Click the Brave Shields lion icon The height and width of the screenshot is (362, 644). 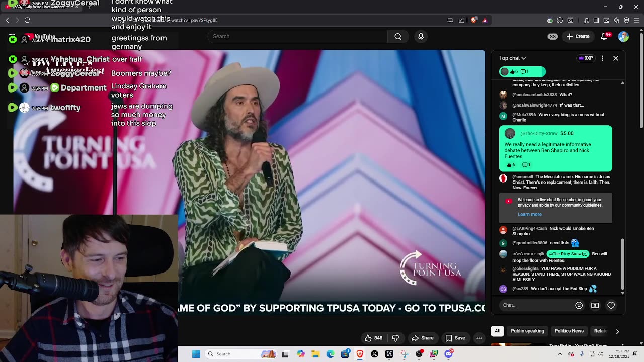click(x=474, y=20)
